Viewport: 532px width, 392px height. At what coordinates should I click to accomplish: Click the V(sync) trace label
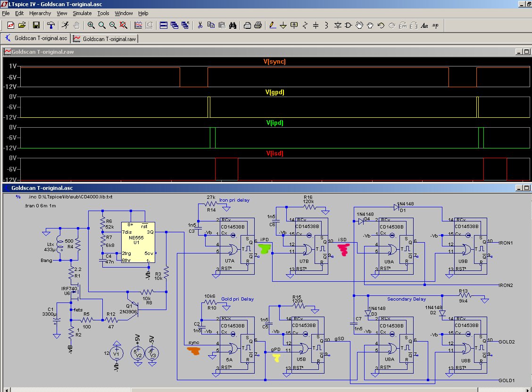pos(274,62)
